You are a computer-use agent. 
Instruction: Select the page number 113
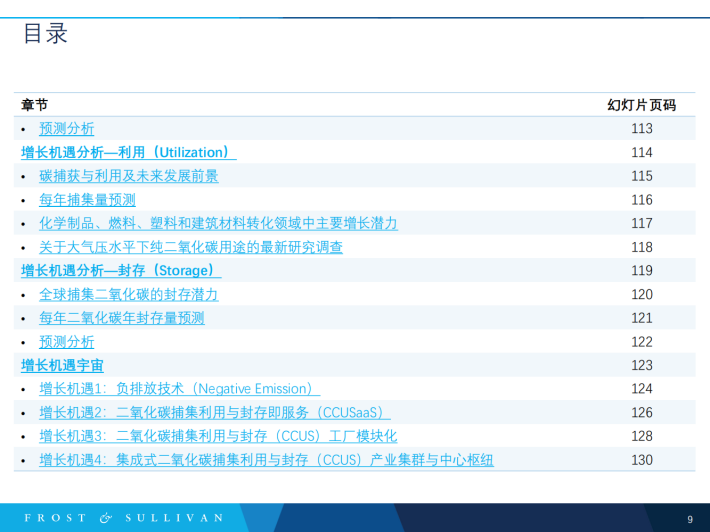coord(642,129)
